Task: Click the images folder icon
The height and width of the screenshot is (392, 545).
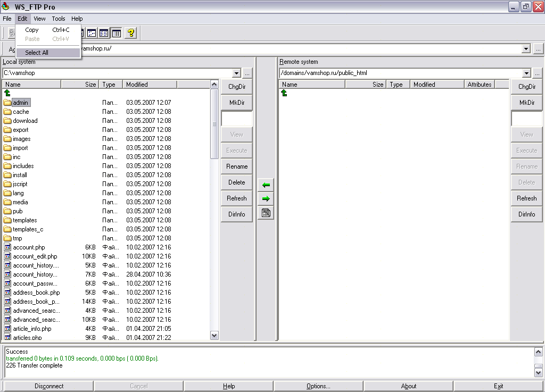Action: click(7, 138)
